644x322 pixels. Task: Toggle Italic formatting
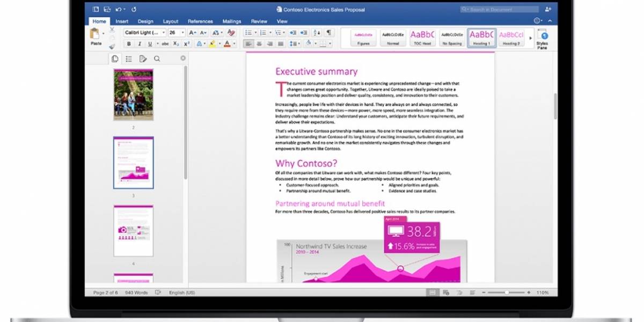click(139, 44)
